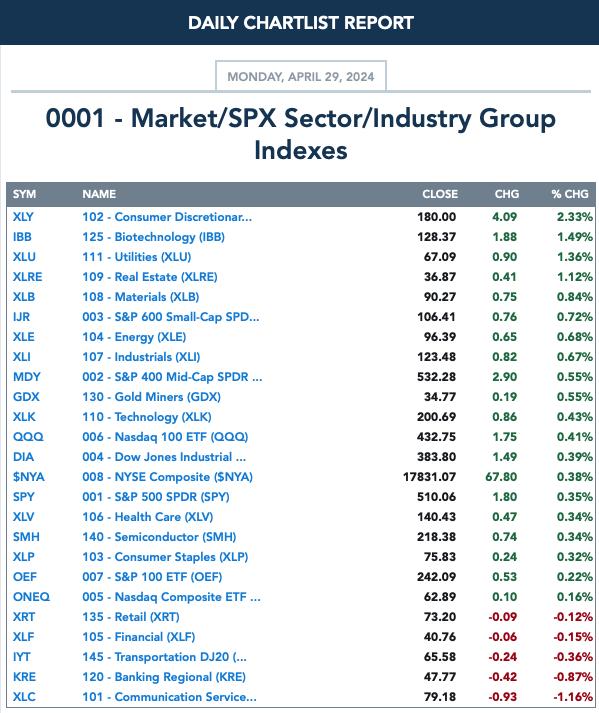Open the XLY symbol link
Image resolution: width=599 pixels, height=713 pixels.
tap(23, 217)
